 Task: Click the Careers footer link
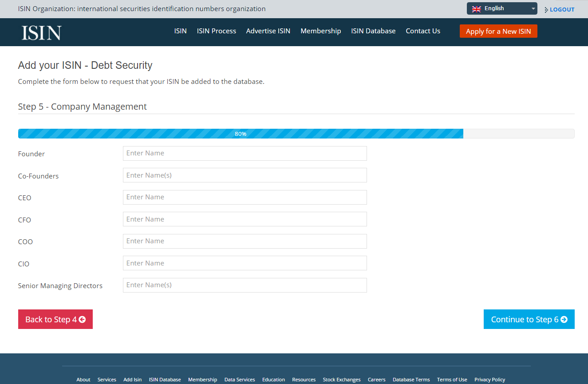[x=376, y=380]
